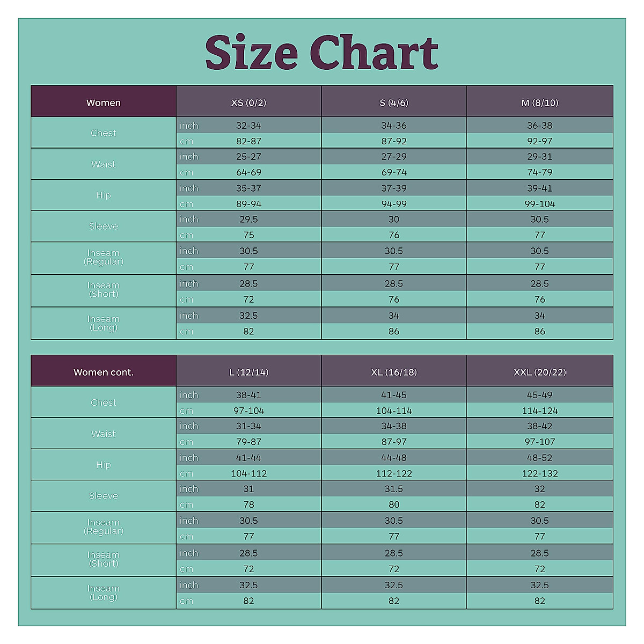
Task: Click the 104-114 chest cm cell
Action: 394,411
